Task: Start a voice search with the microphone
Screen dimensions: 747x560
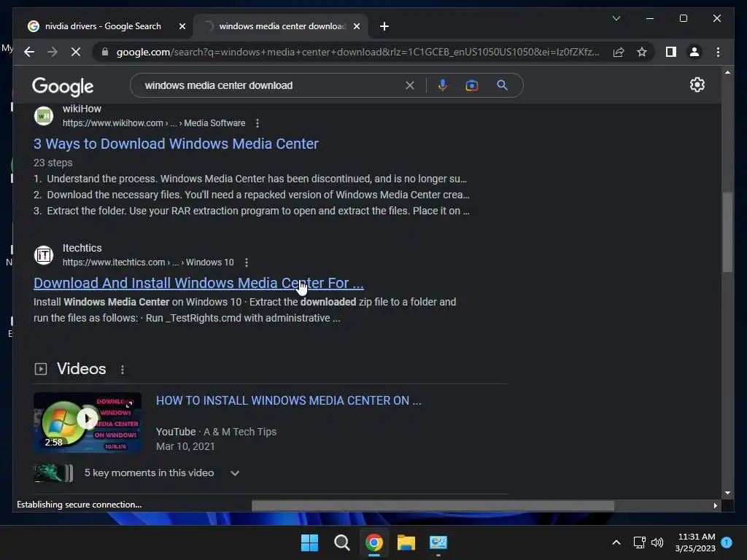Action: coord(443,85)
